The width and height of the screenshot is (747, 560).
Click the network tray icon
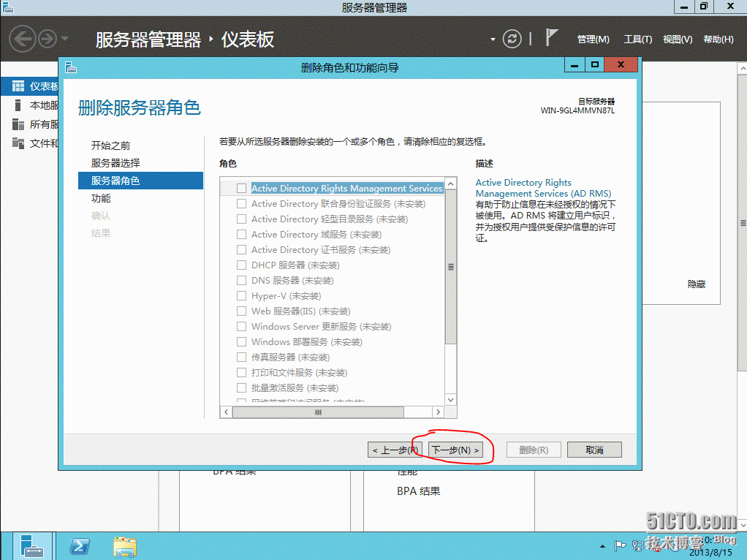pyautogui.click(x=638, y=545)
